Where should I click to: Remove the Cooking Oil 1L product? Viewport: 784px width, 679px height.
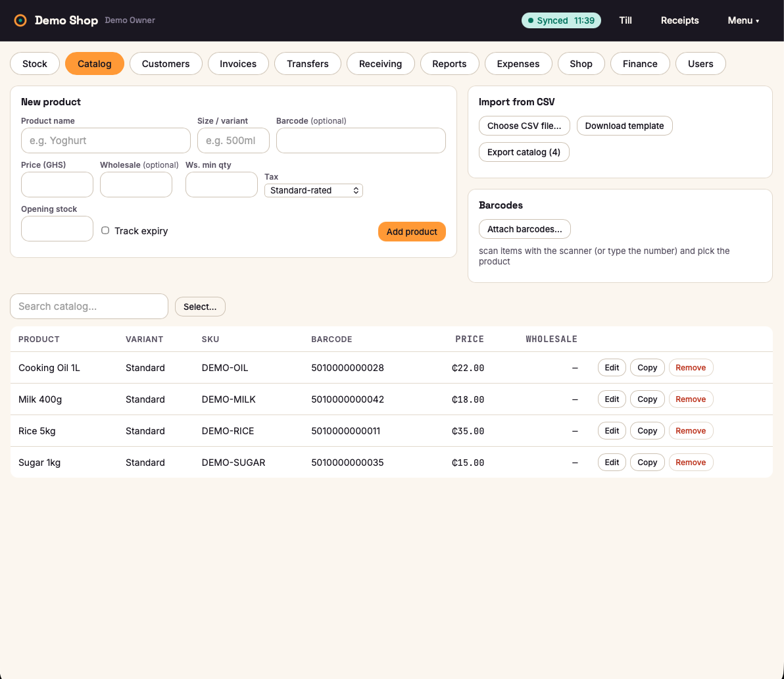[x=691, y=368]
